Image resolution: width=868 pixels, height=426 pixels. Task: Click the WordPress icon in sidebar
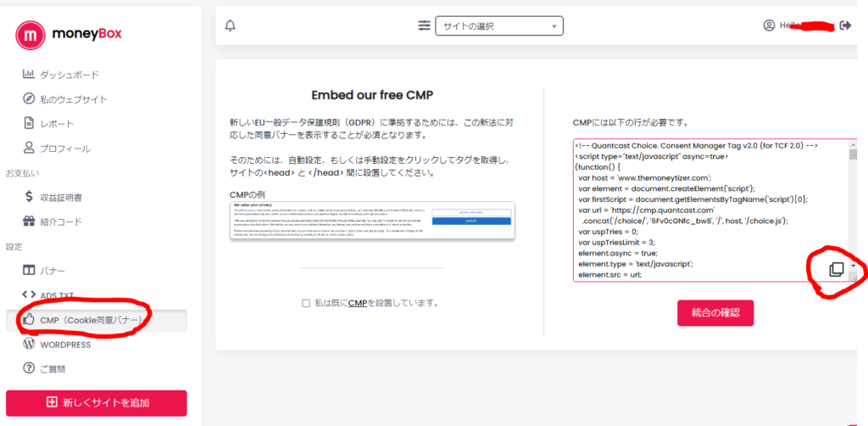(x=29, y=345)
